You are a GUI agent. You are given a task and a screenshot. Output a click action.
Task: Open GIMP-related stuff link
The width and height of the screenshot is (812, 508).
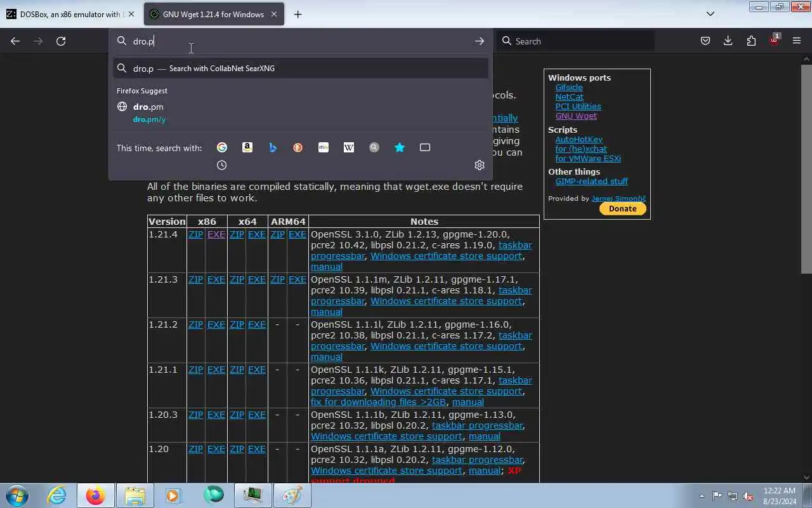click(591, 182)
